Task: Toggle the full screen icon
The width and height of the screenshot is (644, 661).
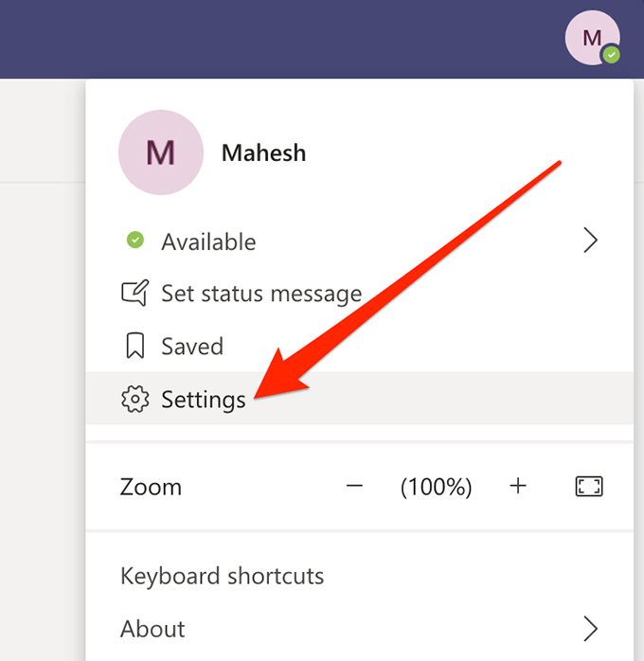Action: 588,487
